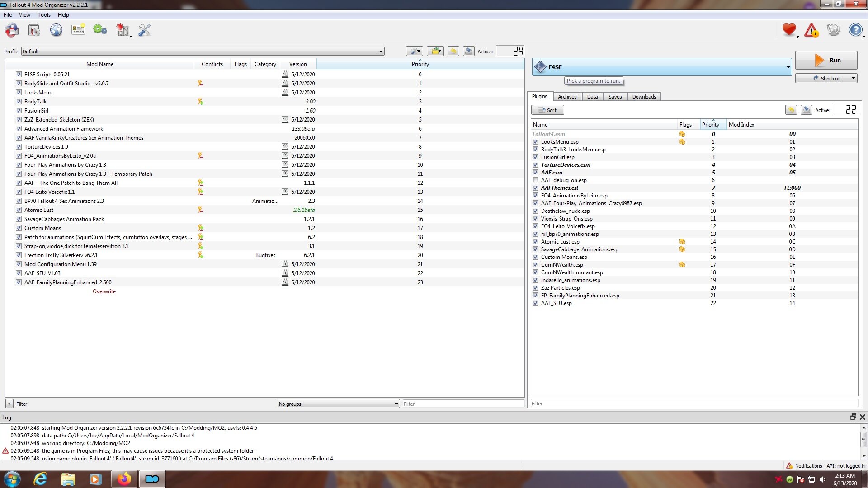Click the flag icon on LooksMenu.esp plugin
868x488 pixels.
(682, 142)
